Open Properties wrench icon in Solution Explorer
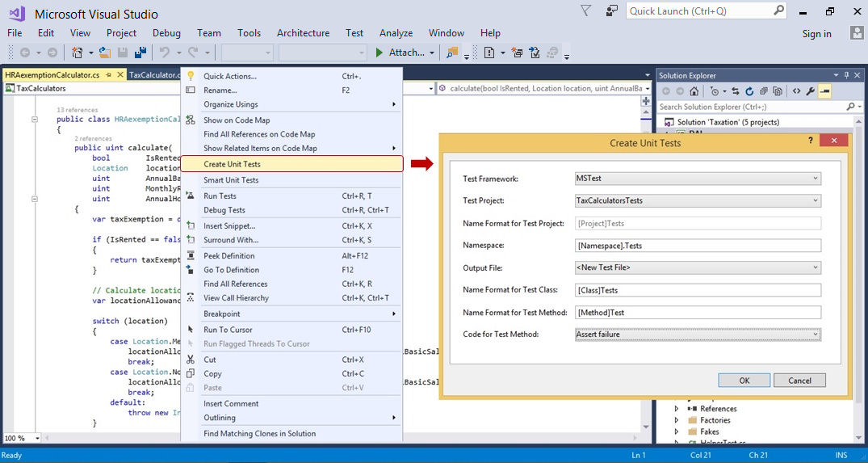Screen dimensions: 868x463 pyautogui.click(x=811, y=91)
